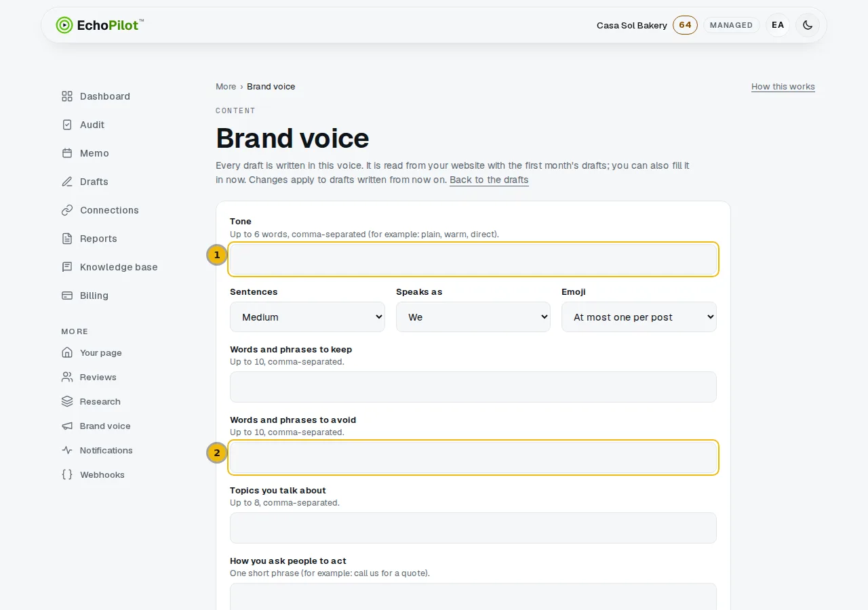This screenshot has width=868, height=610.
Task: Open the Speaks as dropdown
Action: pyautogui.click(x=473, y=317)
